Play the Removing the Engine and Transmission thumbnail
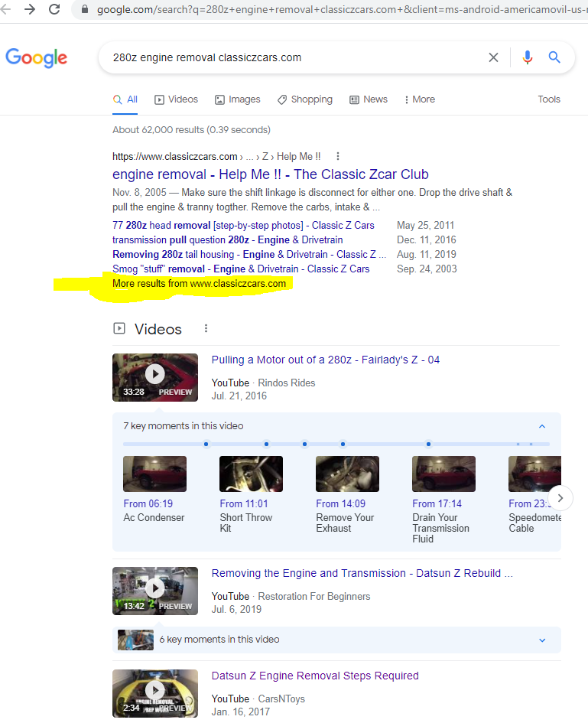Image resolution: width=588 pixels, height=723 pixels. tap(155, 591)
